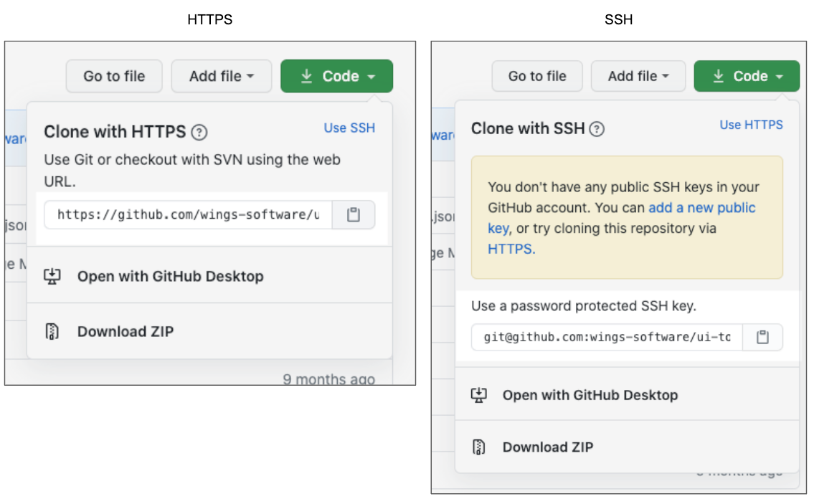Click 'Clone with SSH' heading text
The height and width of the screenshot is (504, 814).
(528, 128)
